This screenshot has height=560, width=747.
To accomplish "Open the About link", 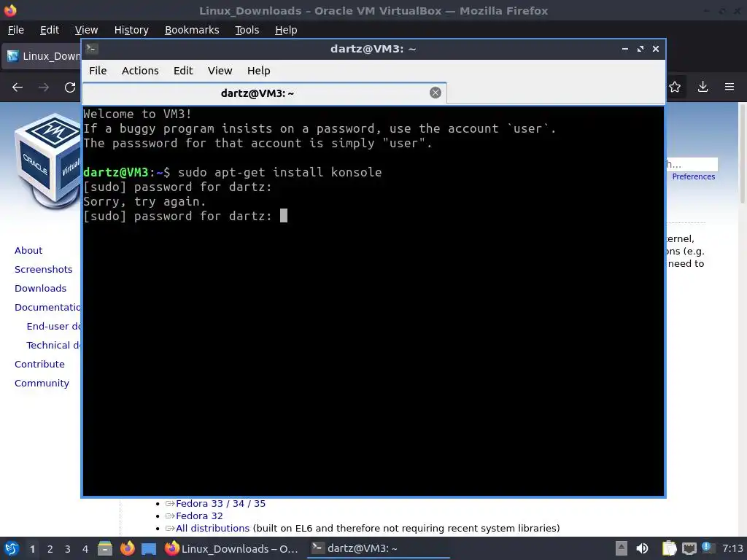I will coord(28,251).
